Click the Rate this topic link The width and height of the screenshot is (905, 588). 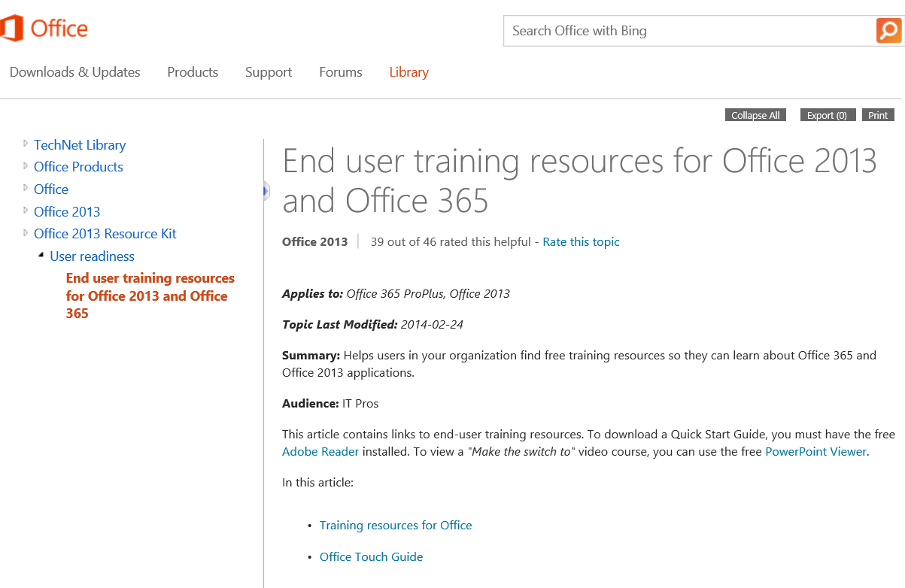[x=582, y=242]
